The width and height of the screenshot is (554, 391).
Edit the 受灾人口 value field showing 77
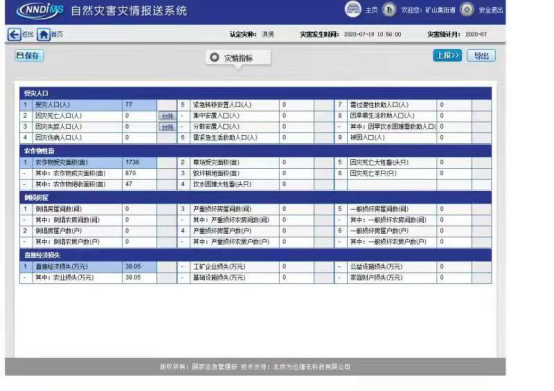[140, 105]
